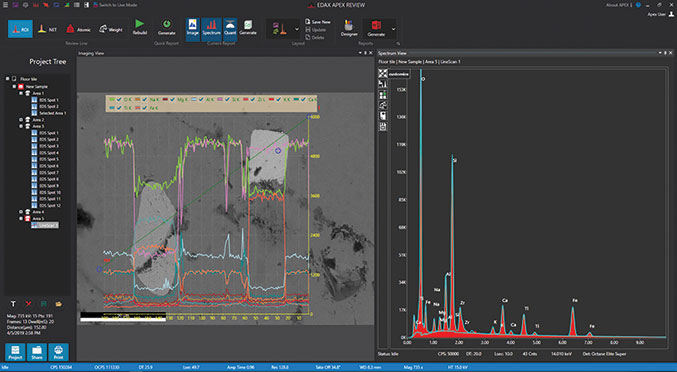Collapse the Area 1 node
Viewport: 677px width, 372px height.
coord(21,93)
